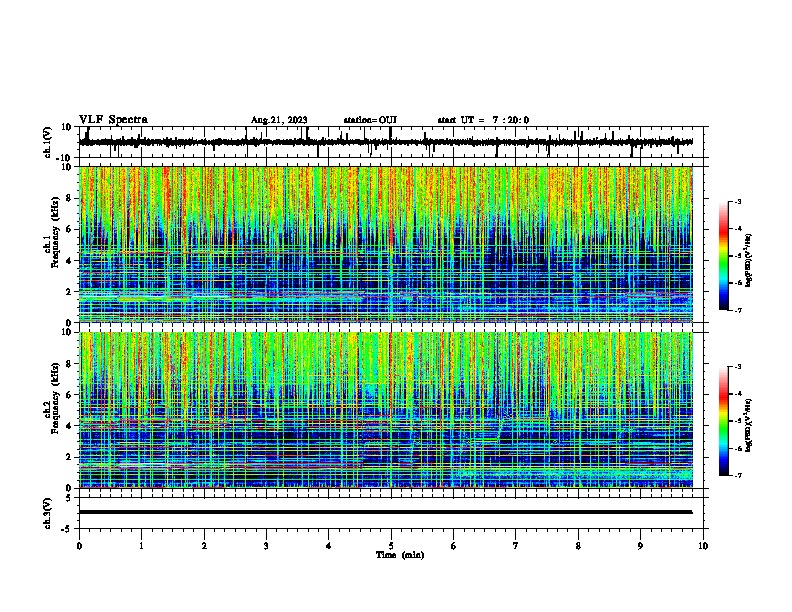The image size is (792, 612).
Task: Click time axis tick label "3"
Action: point(266,546)
